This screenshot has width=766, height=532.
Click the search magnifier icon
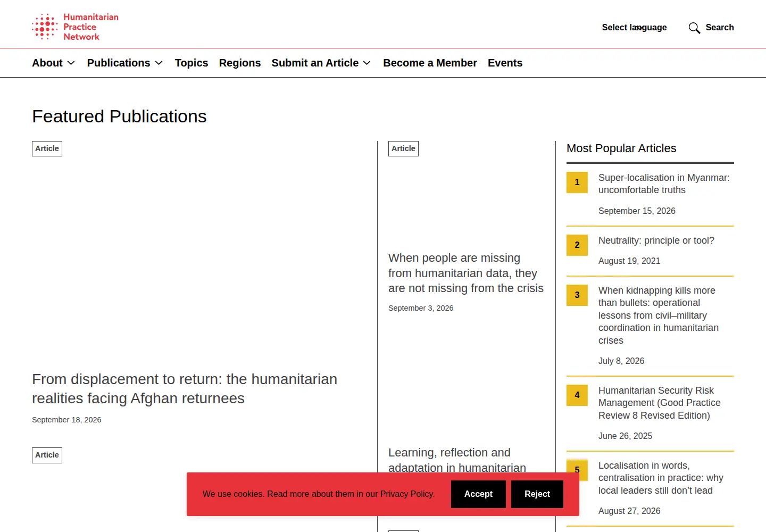coord(694,28)
